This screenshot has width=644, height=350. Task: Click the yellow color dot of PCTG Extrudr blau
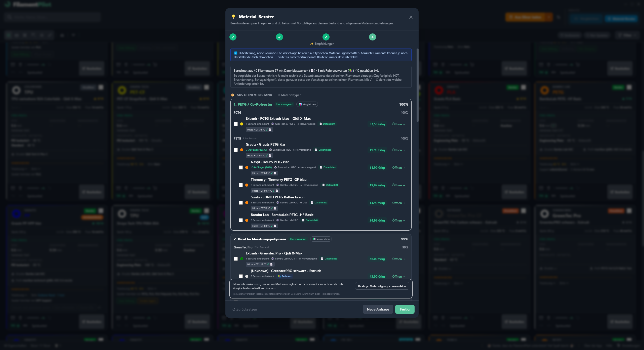point(242,124)
